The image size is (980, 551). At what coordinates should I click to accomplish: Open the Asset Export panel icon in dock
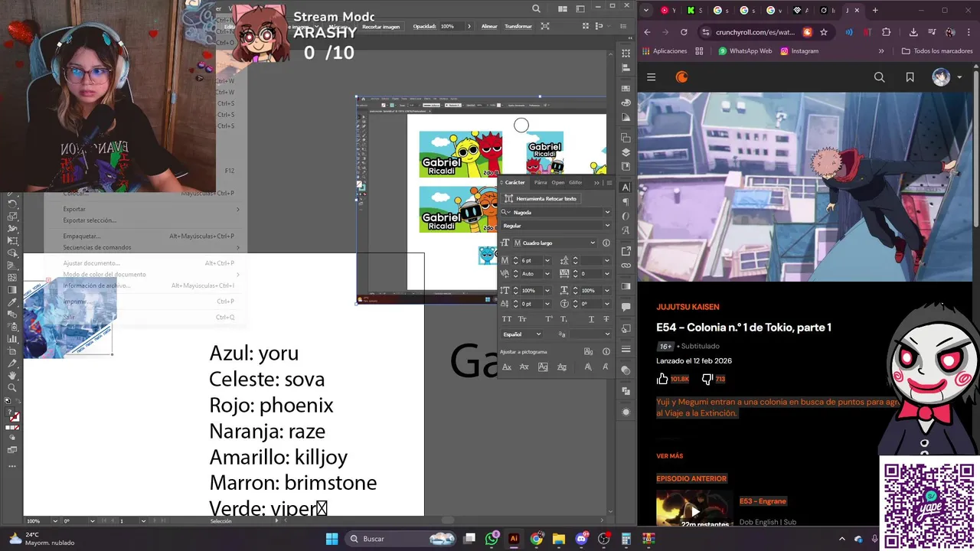click(626, 328)
